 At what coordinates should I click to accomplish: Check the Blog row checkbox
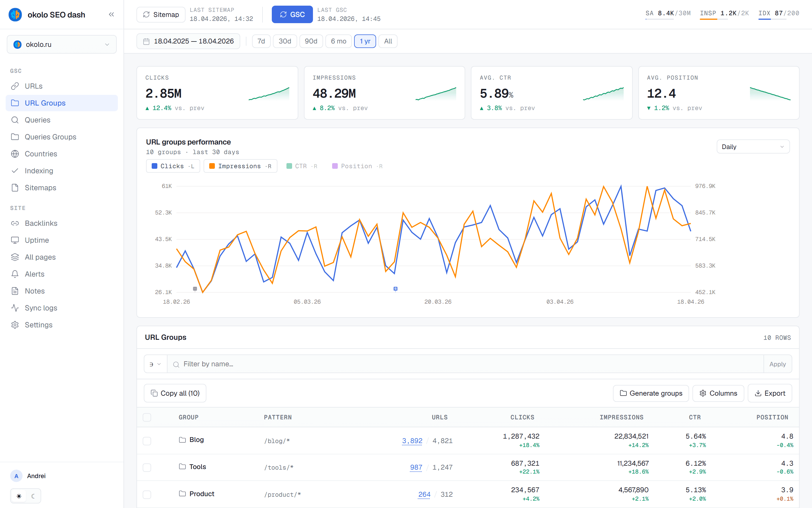pos(147,441)
